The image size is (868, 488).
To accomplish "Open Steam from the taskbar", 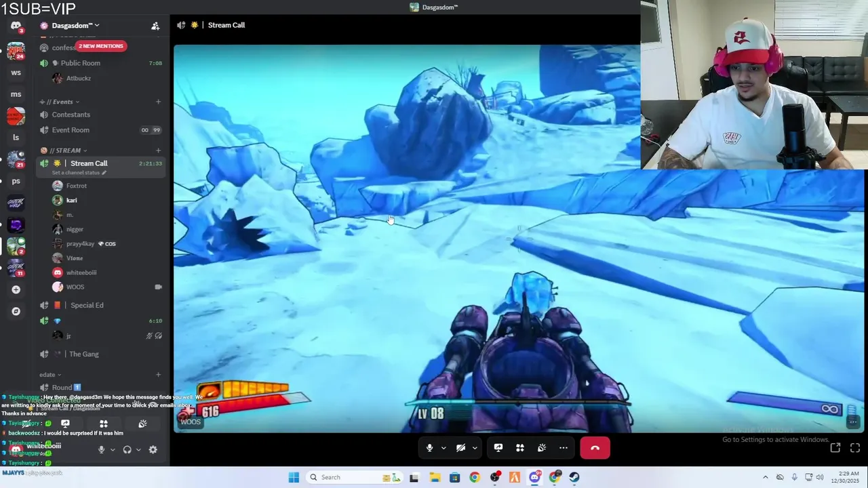I will (574, 477).
